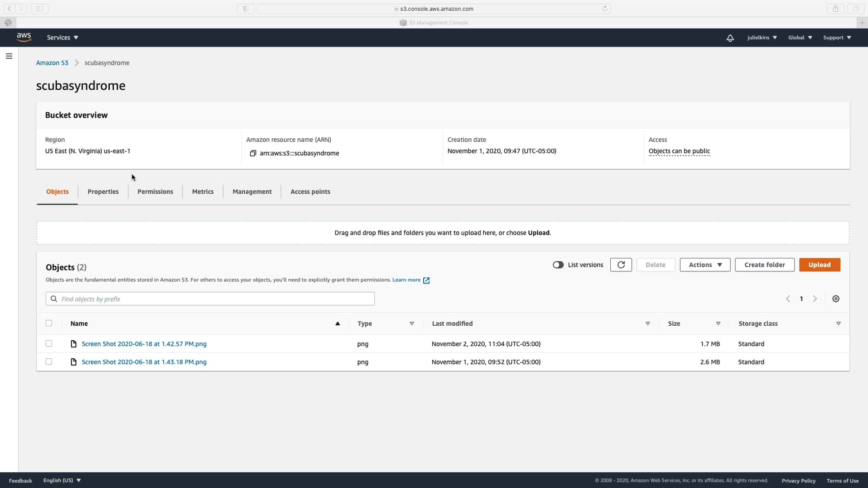Click the browser back arrow
The image size is (868, 488).
[x=9, y=8]
